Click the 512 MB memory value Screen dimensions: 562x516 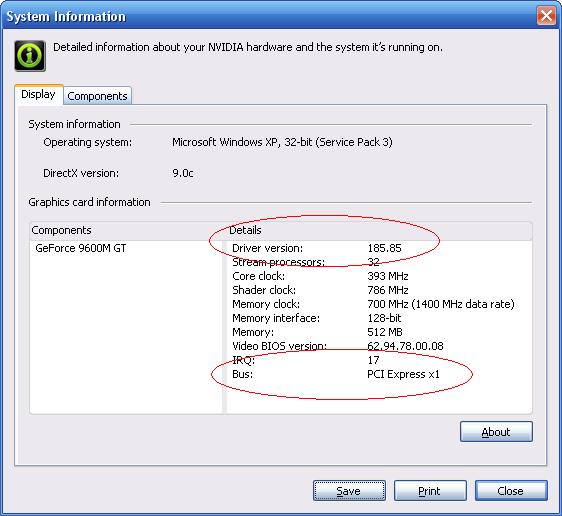(x=385, y=332)
